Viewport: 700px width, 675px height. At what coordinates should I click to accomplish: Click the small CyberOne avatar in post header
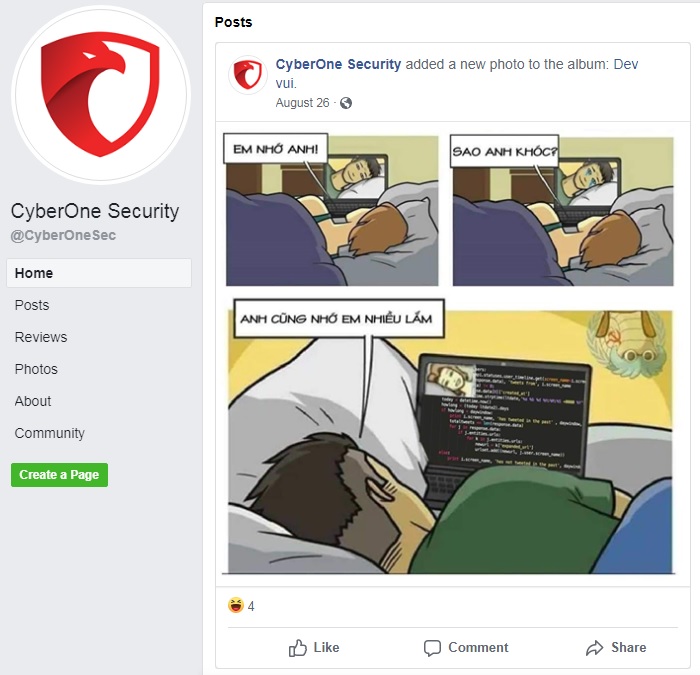coord(248,75)
